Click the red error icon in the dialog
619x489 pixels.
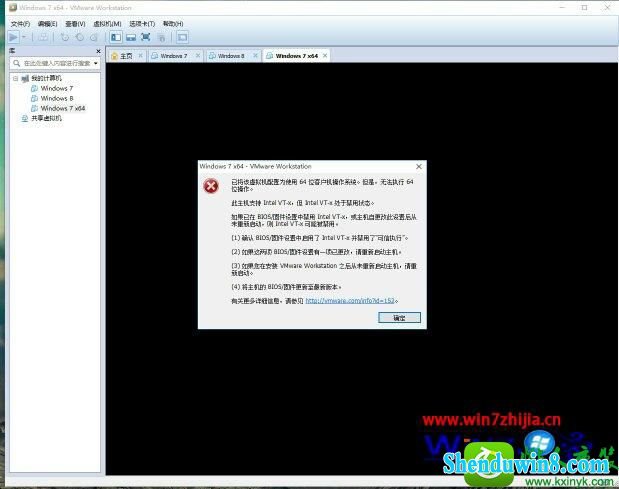click(x=211, y=185)
